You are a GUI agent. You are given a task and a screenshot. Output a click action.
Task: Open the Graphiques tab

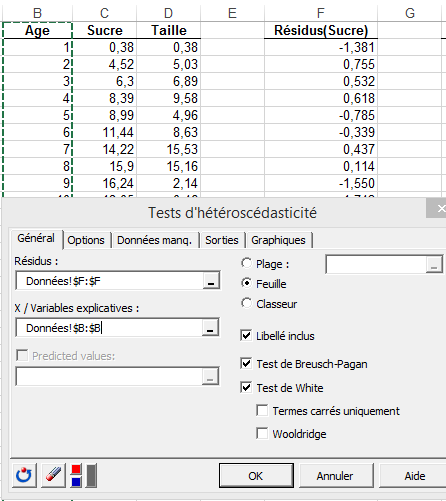279,240
